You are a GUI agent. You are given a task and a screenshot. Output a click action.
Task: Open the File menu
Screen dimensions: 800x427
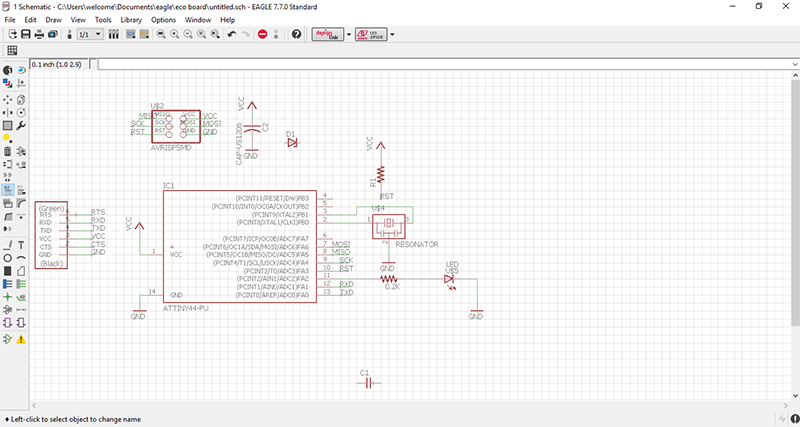click(10, 20)
